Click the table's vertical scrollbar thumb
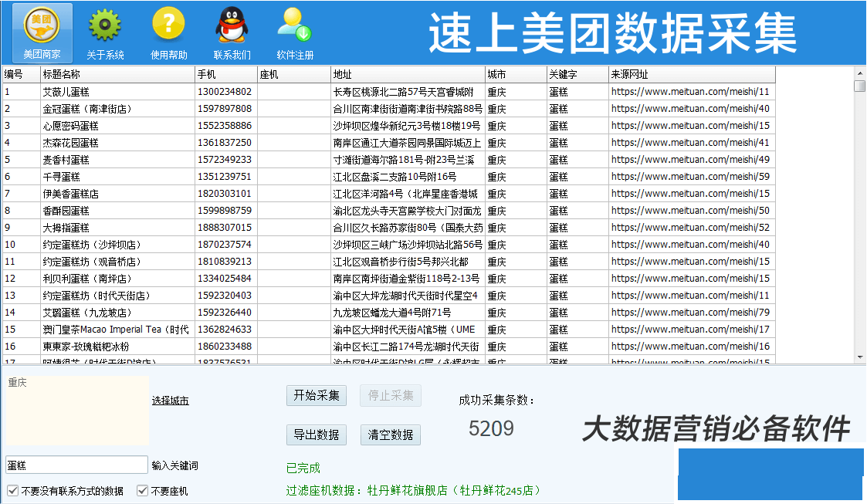The image size is (867, 504). (x=860, y=86)
